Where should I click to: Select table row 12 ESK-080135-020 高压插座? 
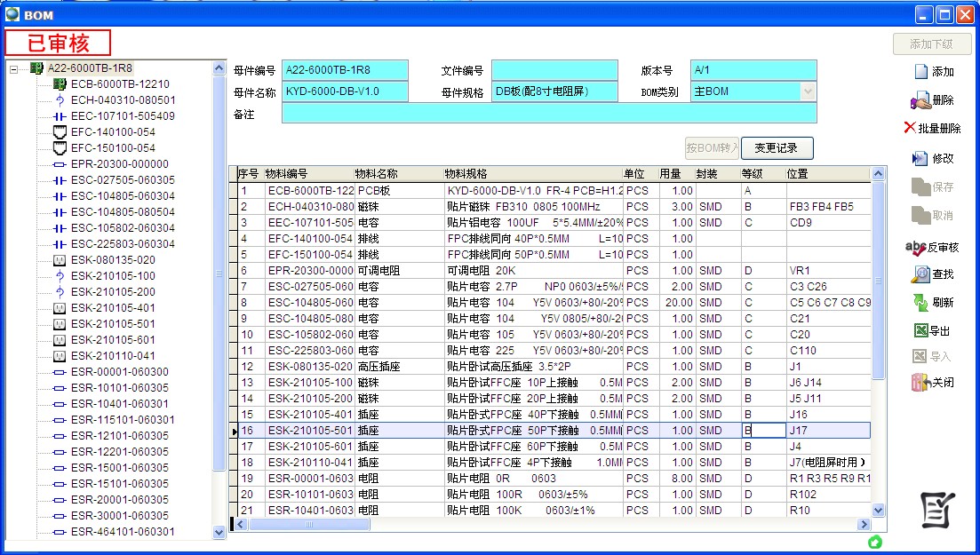(311, 367)
